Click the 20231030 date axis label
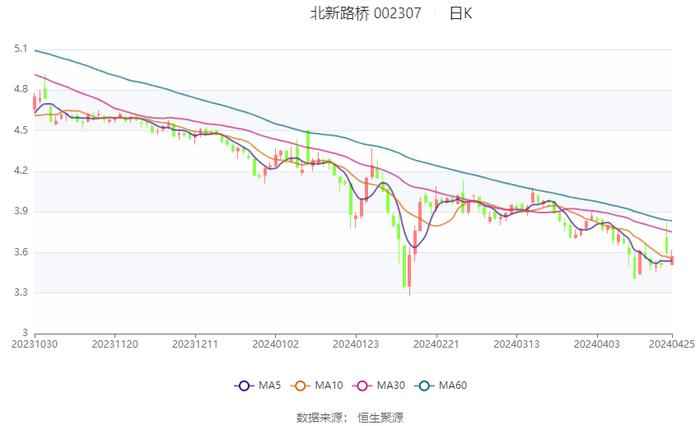 35,341
